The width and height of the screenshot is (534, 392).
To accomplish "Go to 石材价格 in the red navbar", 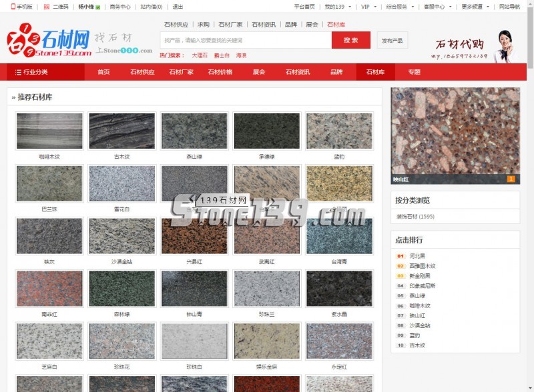I will pyautogui.click(x=220, y=72).
